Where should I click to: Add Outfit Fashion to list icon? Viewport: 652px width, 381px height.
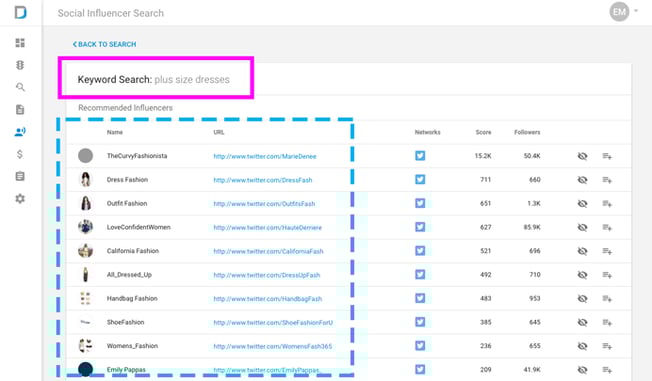click(607, 203)
